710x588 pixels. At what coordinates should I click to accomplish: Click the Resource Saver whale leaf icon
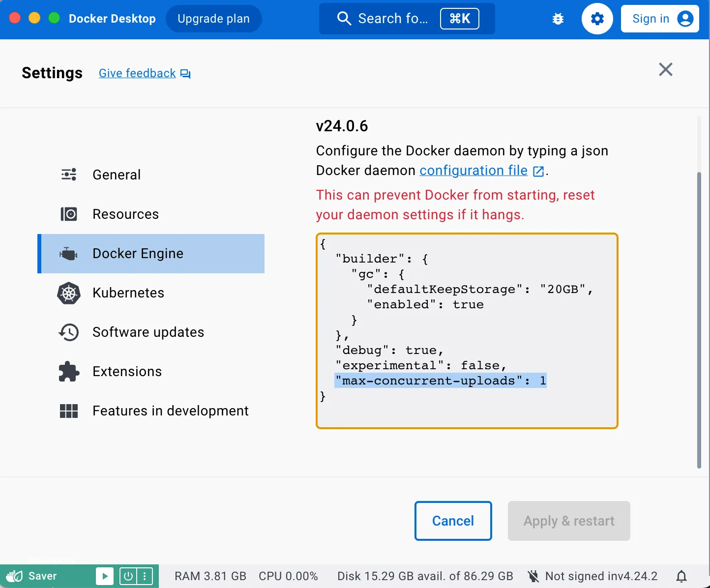15,576
